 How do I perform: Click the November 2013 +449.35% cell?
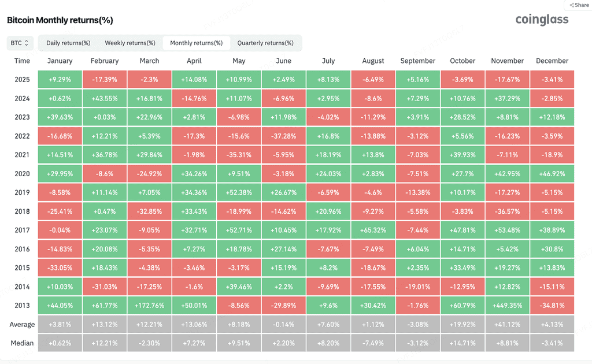[507, 306]
